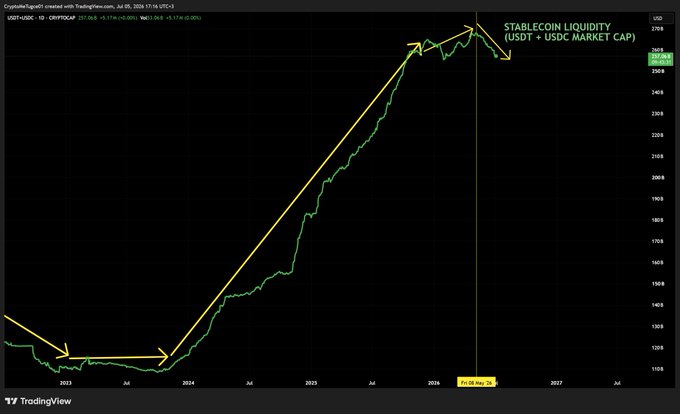Click the 200B price axis label
680x414 pixels.
[657, 178]
